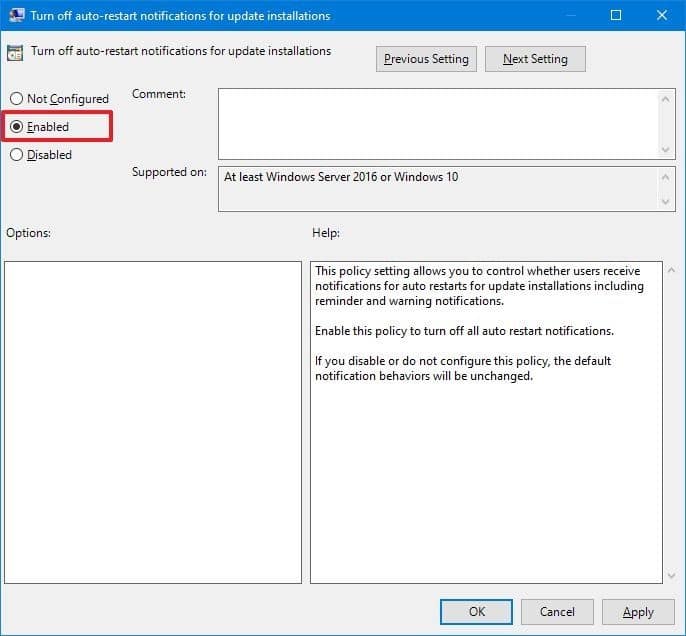Click the text 'Enable this policy to turn off all auto restart notifications.'

464,331
